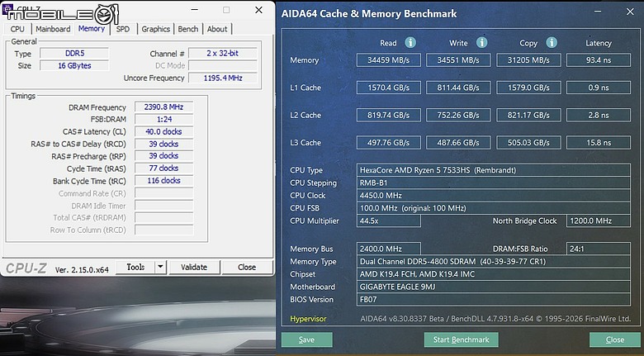Click the RAS# Precharge (tRP) value field
Image resolution: width=644 pixels, height=356 pixels.
coord(163,156)
